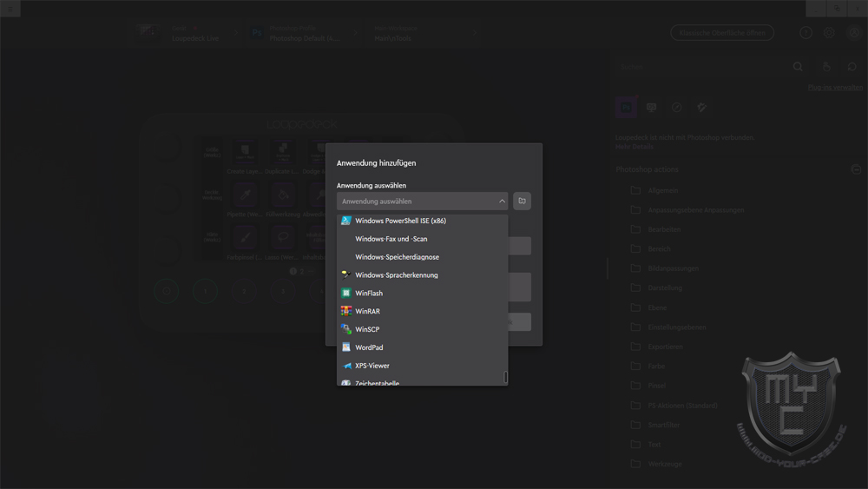Select the OS actions tab icon
Image resolution: width=868 pixels, height=489 pixels.
(652, 108)
